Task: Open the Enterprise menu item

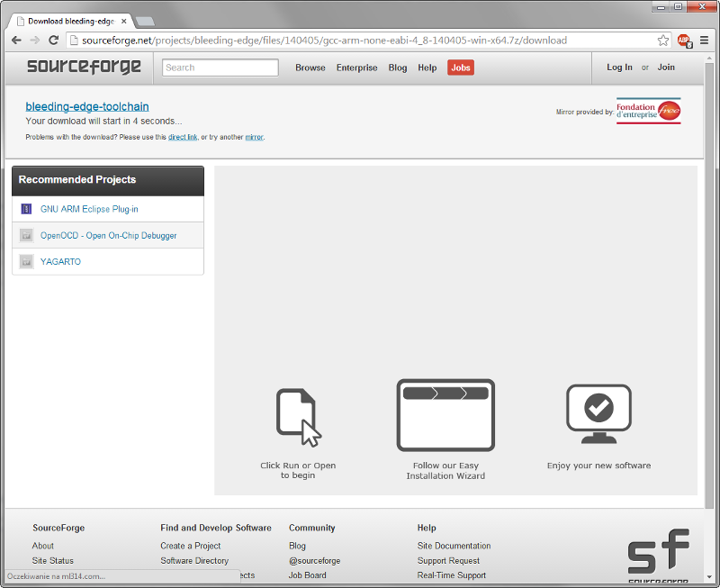Action: [356, 68]
